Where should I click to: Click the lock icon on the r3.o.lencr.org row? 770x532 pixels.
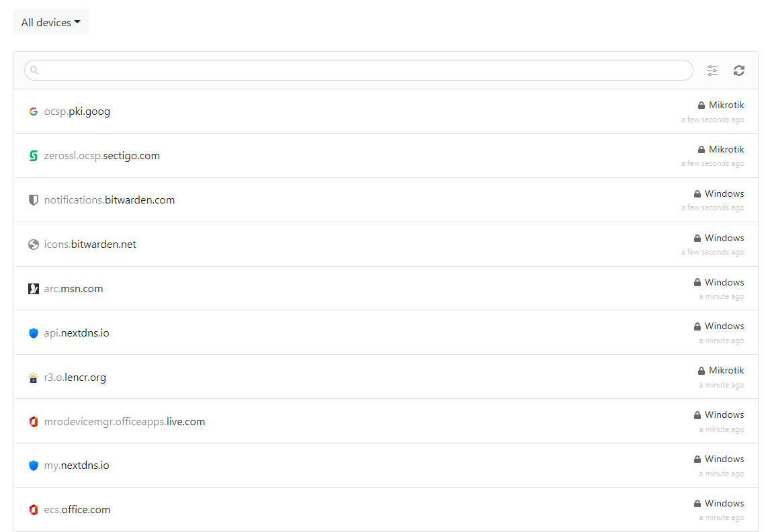pos(701,371)
